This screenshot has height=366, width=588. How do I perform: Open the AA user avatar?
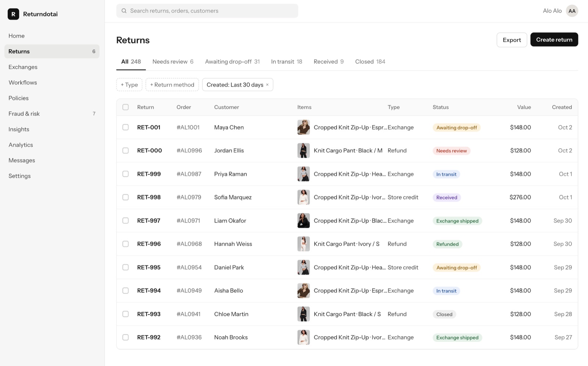[572, 11]
